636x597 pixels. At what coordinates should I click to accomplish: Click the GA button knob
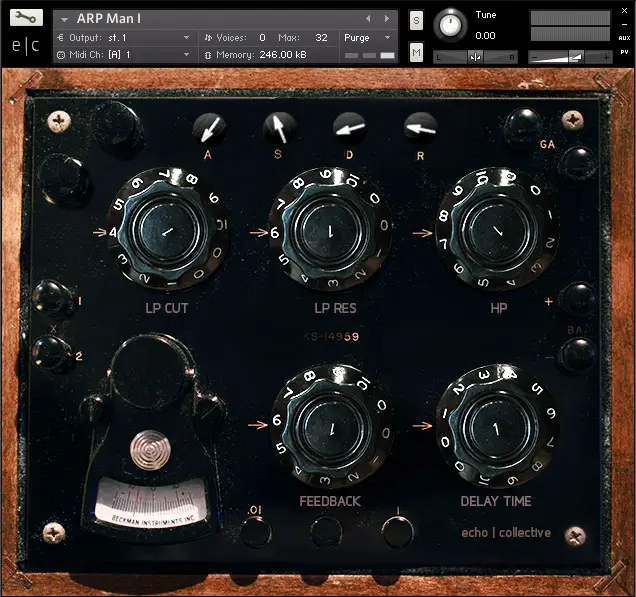click(x=524, y=127)
